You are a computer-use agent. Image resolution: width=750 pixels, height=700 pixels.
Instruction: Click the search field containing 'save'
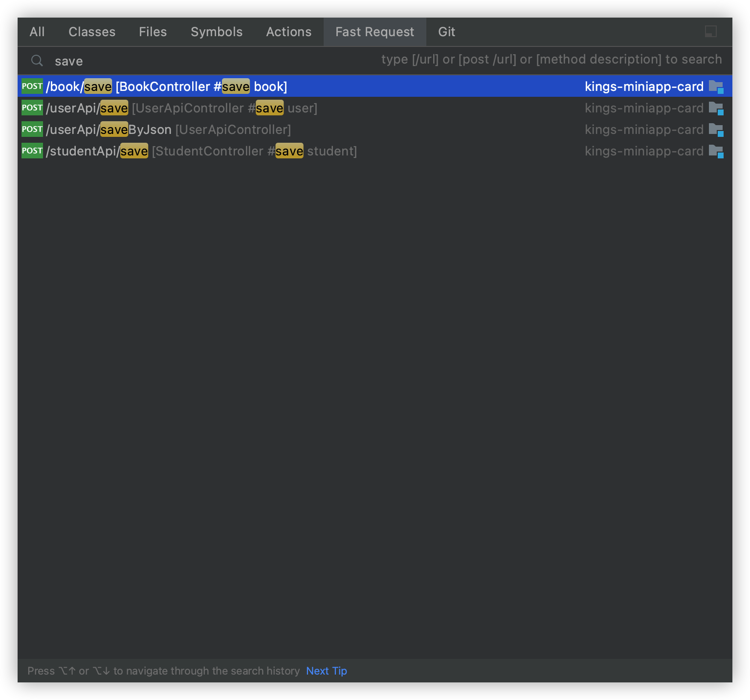point(196,61)
